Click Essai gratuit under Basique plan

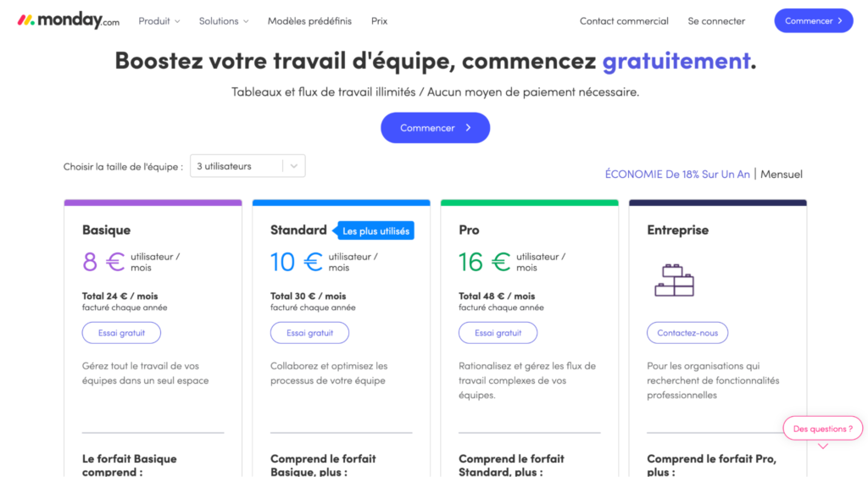coord(121,333)
